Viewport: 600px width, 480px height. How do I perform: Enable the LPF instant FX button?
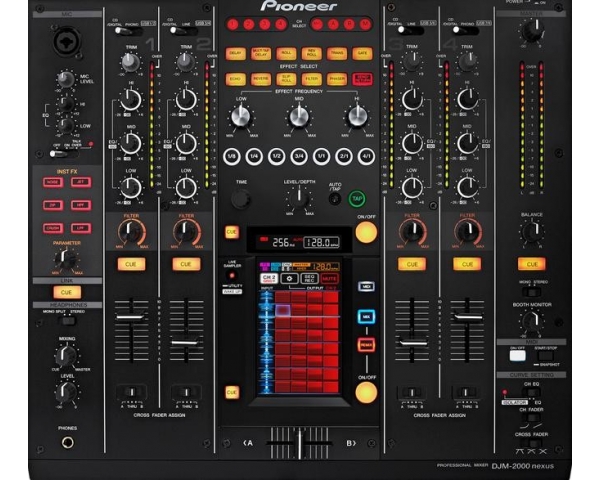tap(81, 228)
